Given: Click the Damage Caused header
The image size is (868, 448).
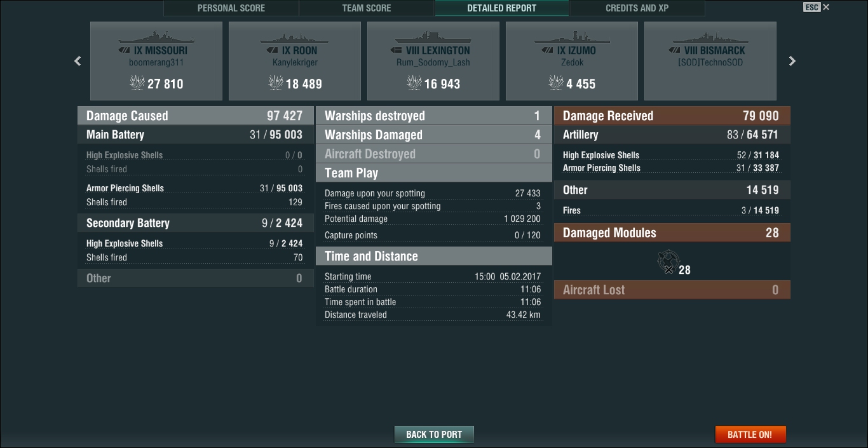Looking at the screenshot, I should (x=196, y=116).
